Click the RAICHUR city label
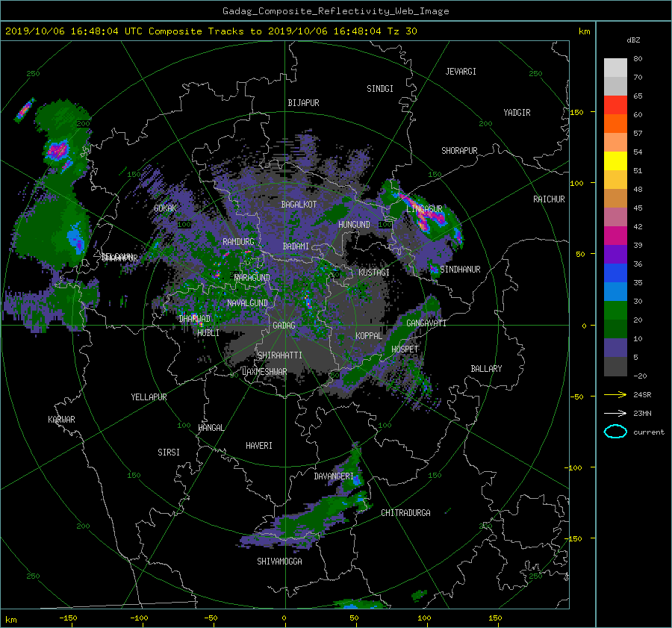This screenshot has width=672, height=628. coord(549,199)
